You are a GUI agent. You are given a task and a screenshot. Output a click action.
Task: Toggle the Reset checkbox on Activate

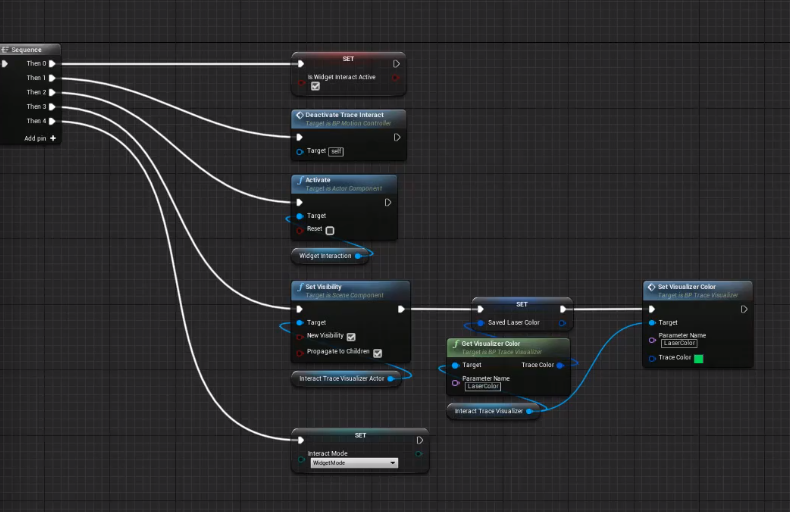tap(330, 230)
